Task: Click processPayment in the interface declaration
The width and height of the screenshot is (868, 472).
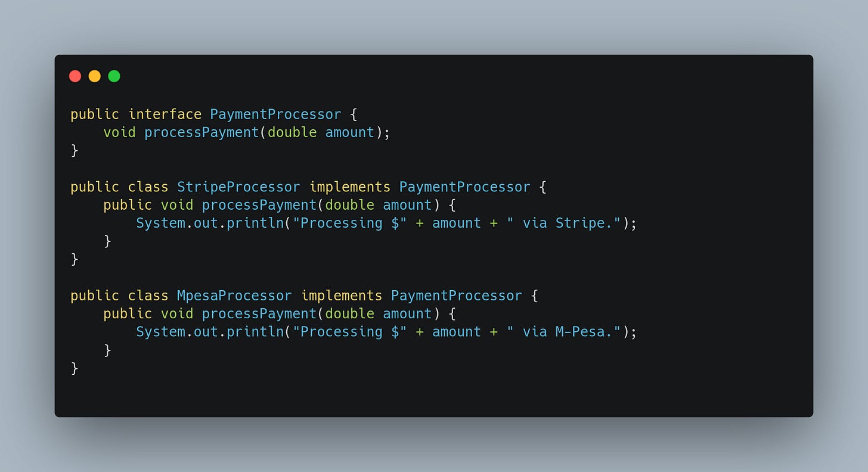Action: (x=201, y=132)
